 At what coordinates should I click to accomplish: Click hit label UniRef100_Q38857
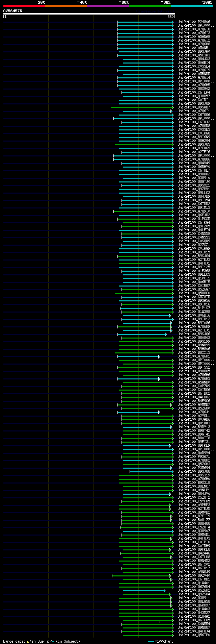[x=194, y=96]
